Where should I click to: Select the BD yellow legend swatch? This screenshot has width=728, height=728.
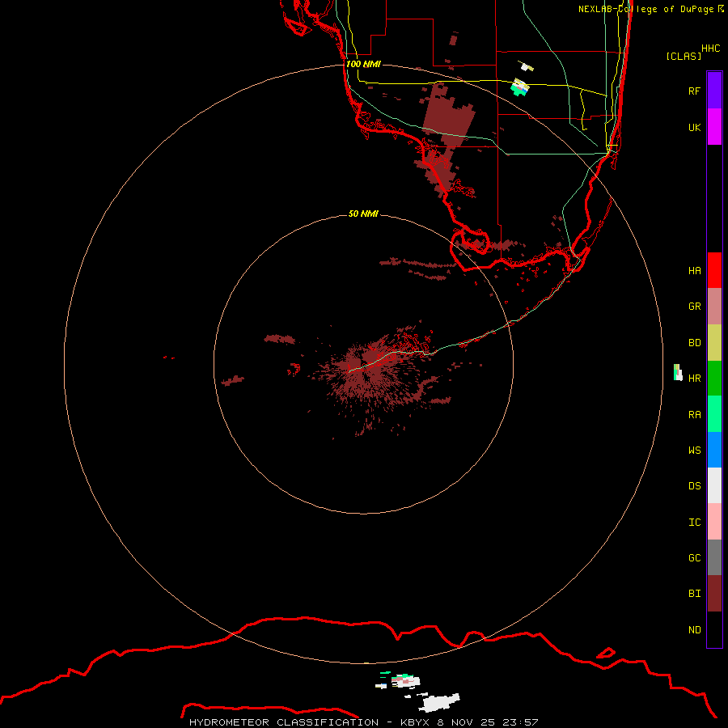714,343
